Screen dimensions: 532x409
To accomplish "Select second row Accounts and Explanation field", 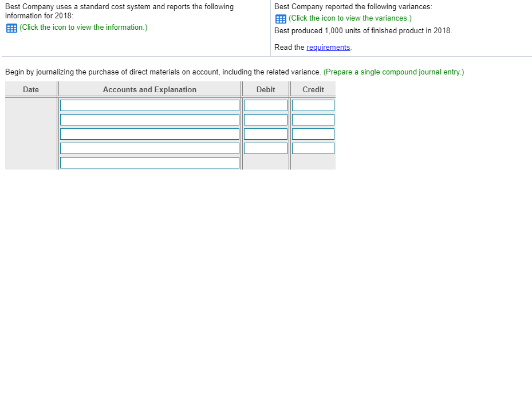I will [149, 120].
